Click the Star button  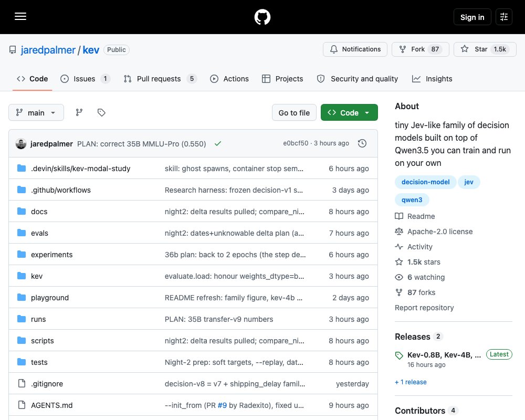pyautogui.click(x=485, y=49)
